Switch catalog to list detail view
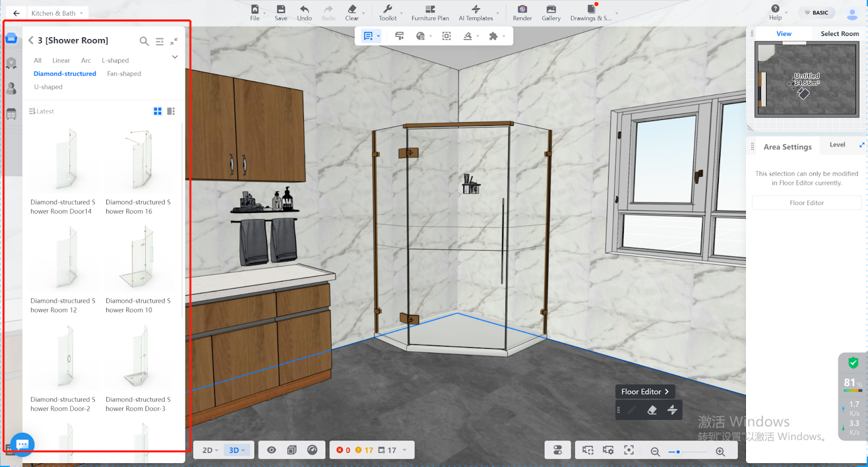The image size is (868, 467). (x=171, y=111)
